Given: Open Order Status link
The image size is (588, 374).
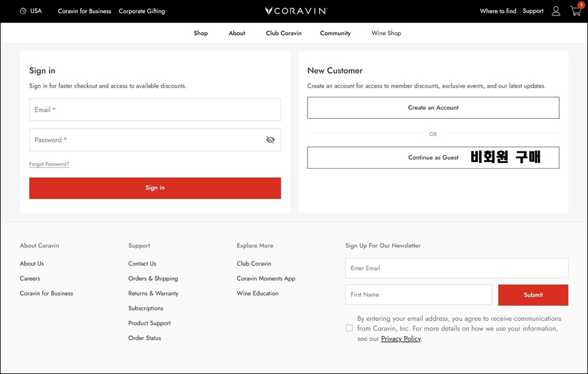Looking at the screenshot, I should click(x=145, y=338).
